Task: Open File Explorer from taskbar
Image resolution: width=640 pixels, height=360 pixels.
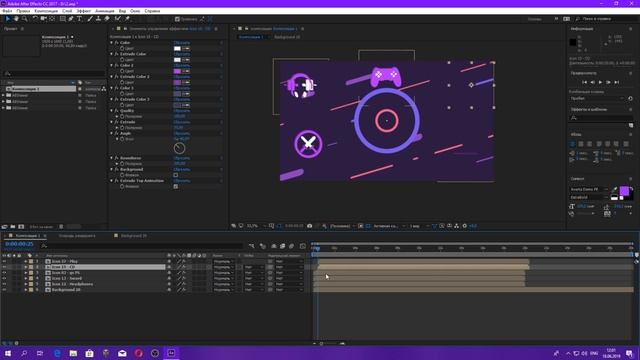Action: pyautogui.click(x=73, y=353)
